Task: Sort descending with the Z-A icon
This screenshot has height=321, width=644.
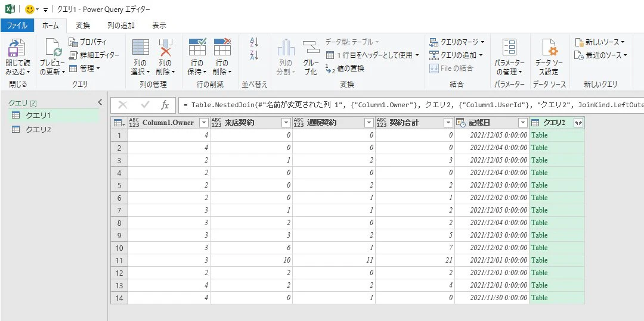Action: pyautogui.click(x=254, y=55)
